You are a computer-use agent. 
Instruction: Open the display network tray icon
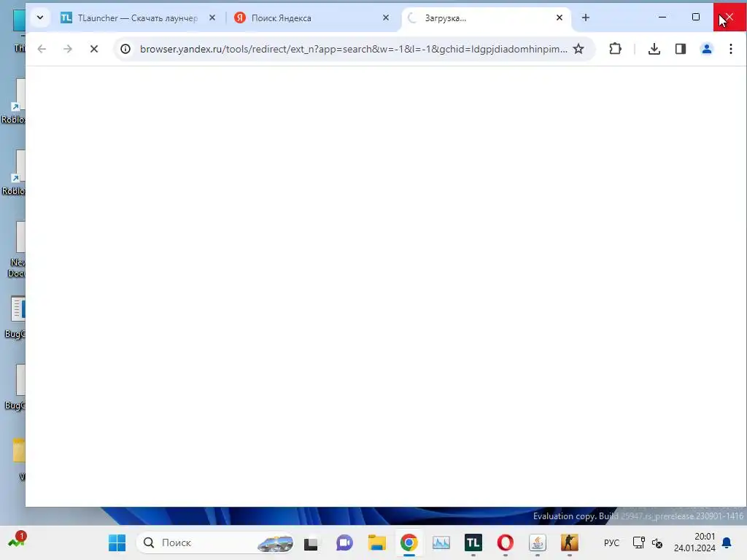[x=638, y=542]
